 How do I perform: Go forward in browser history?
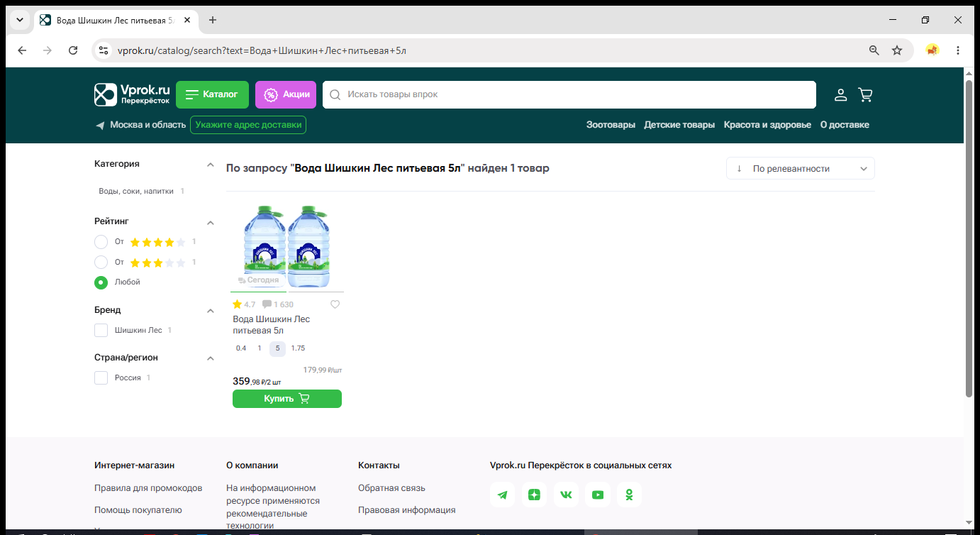[x=48, y=50]
